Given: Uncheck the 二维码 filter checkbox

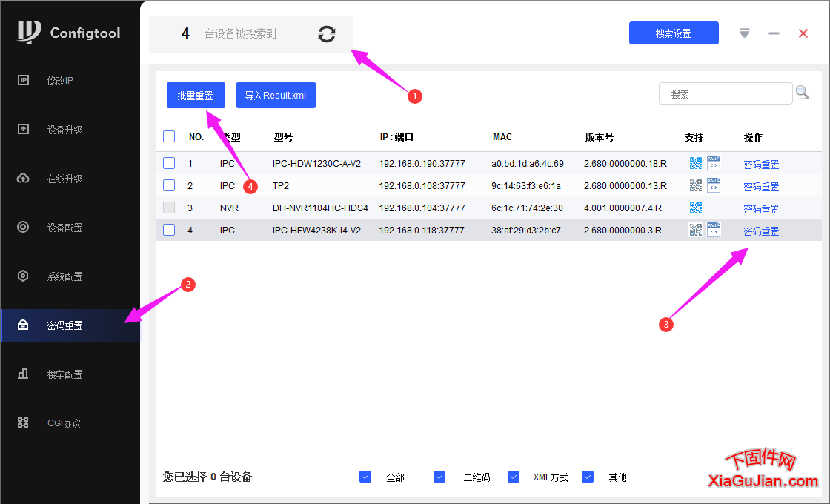Looking at the screenshot, I should coord(439,477).
